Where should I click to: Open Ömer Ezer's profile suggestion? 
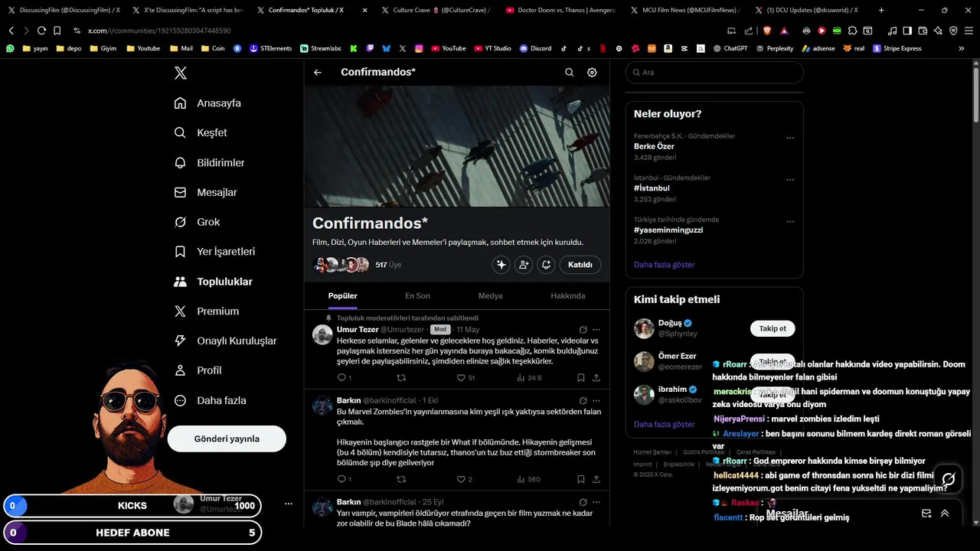pos(678,356)
